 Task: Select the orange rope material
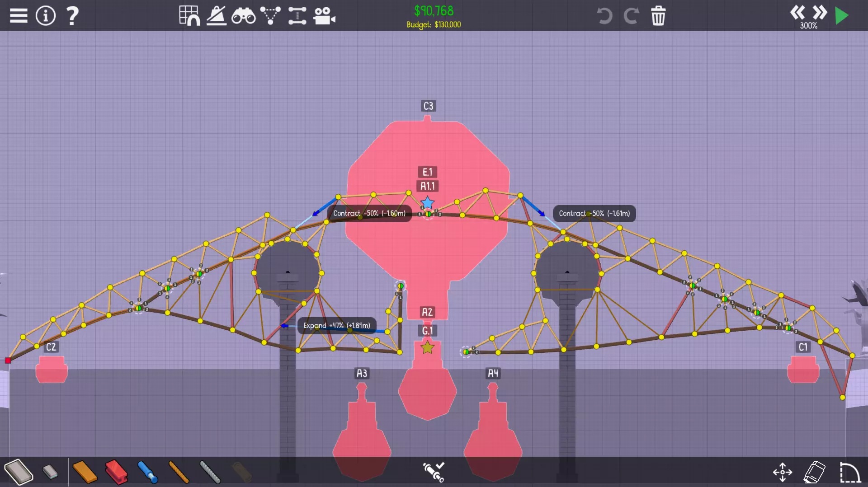click(179, 472)
